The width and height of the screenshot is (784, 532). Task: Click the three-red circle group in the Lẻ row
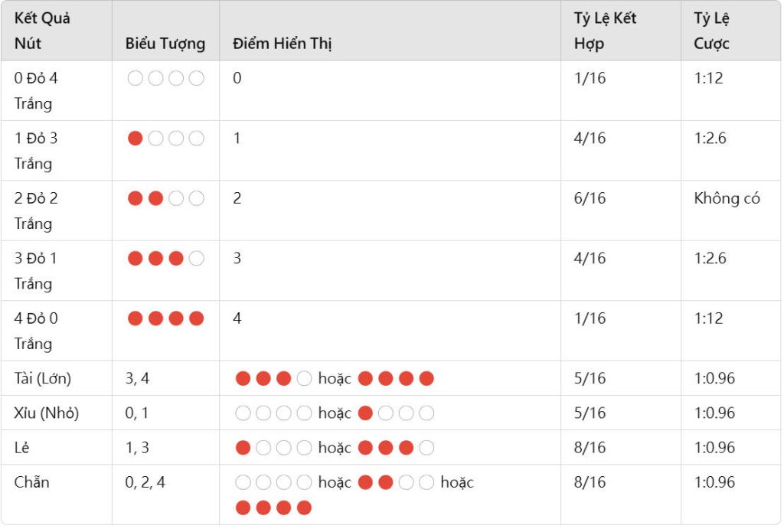pyautogui.click(x=396, y=448)
